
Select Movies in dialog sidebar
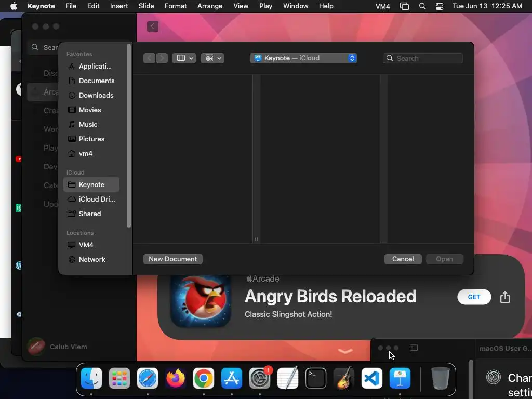coord(91,110)
